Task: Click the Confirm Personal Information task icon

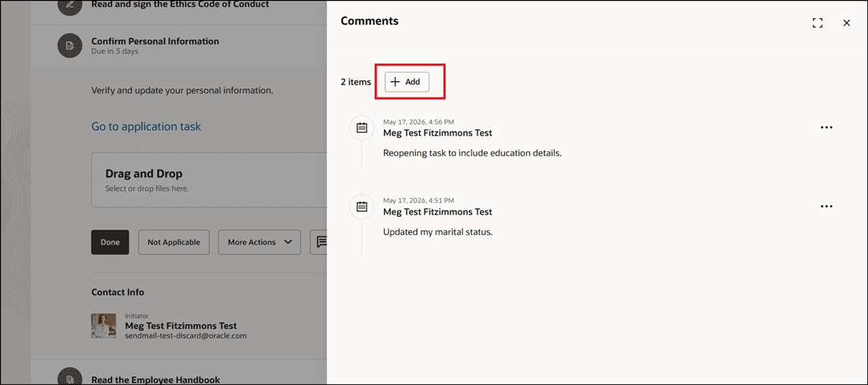Action: point(69,45)
